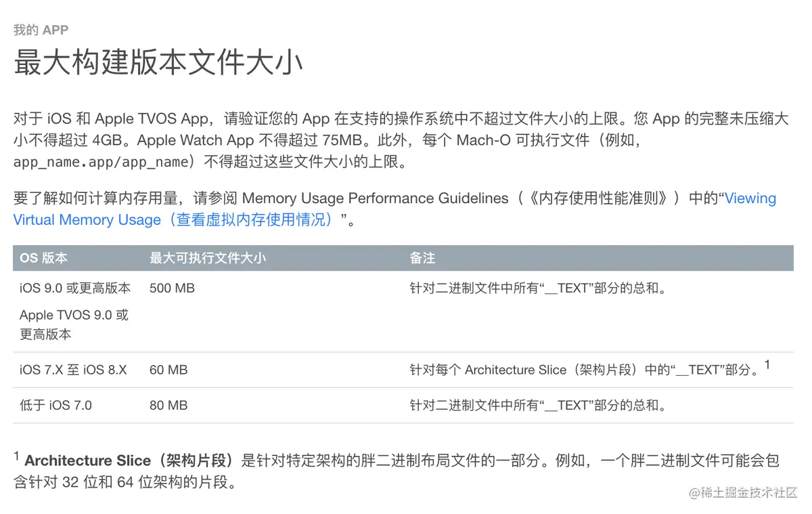The height and width of the screenshot is (514, 812).
Task: Click the Memory Usage Performance Guidelines text
Action: tap(375, 198)
